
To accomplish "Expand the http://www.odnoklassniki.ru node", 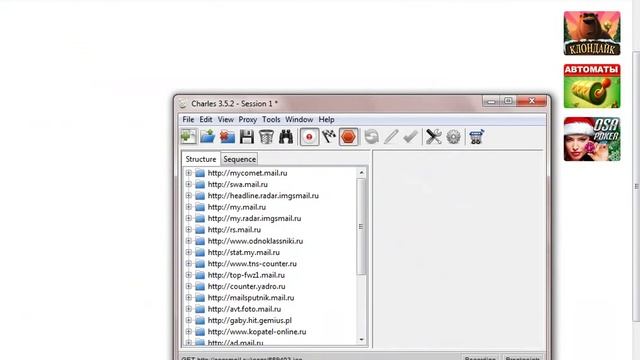I will click(x=189, y=241).
